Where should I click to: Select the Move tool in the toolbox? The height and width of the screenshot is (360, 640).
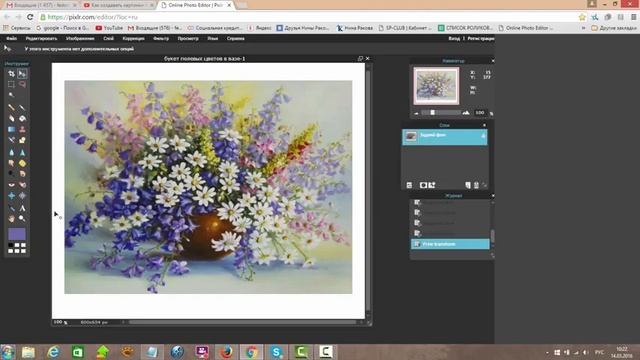point(22,74)
